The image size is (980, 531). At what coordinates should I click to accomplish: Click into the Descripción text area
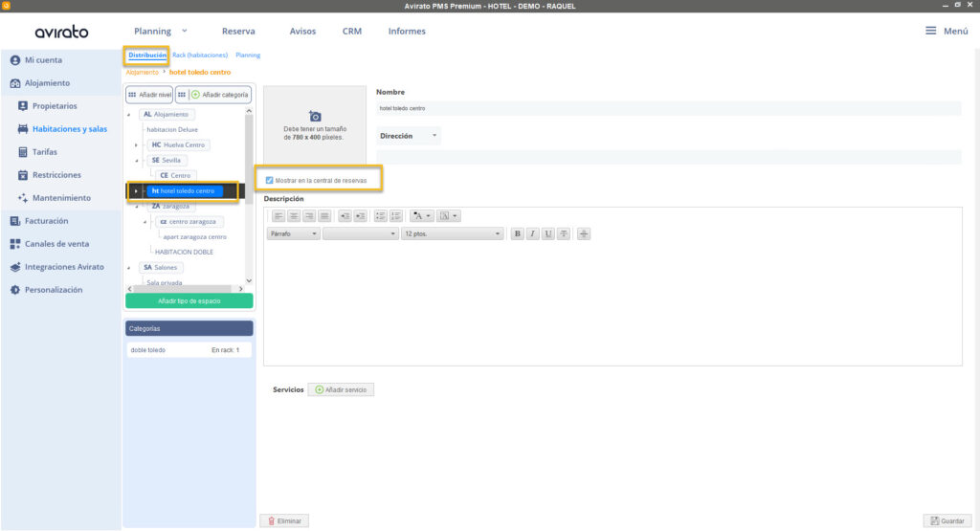(x=612, y=303)
